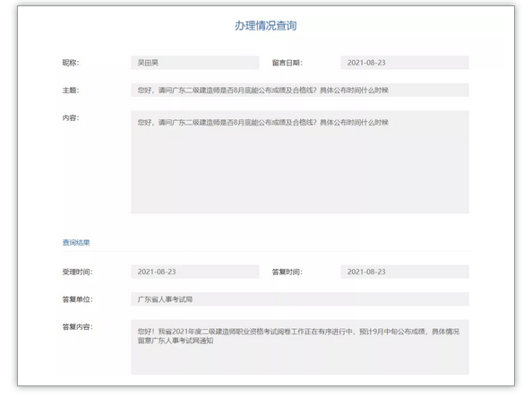Click inside the 内容 content text area
Viewport: 532px width, 398px height.
click(300, 162)
